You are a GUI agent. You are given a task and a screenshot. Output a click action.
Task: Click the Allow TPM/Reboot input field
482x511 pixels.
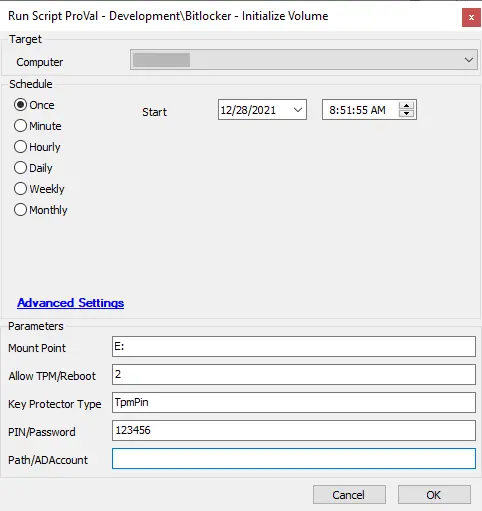pos(294,374)
